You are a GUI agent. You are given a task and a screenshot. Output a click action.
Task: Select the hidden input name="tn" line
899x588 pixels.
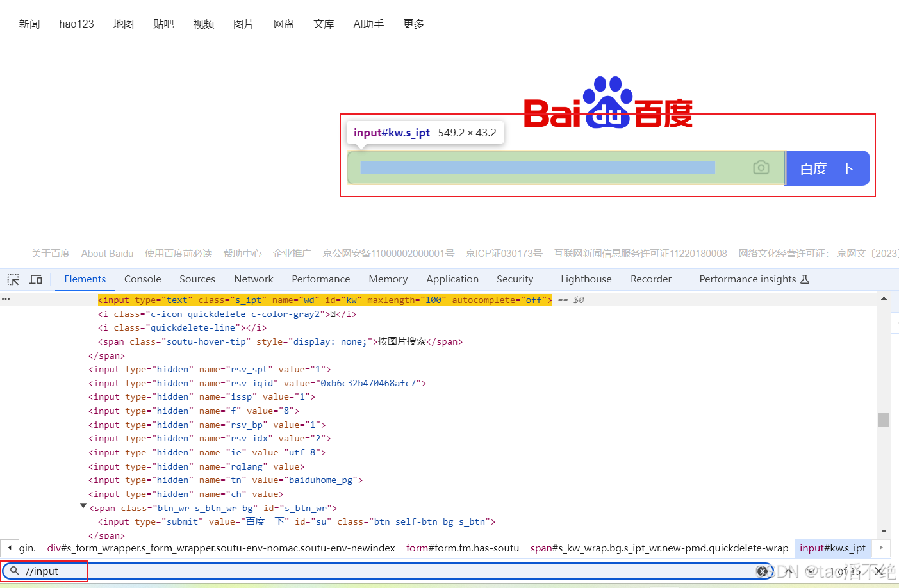(x=226, y=480)
